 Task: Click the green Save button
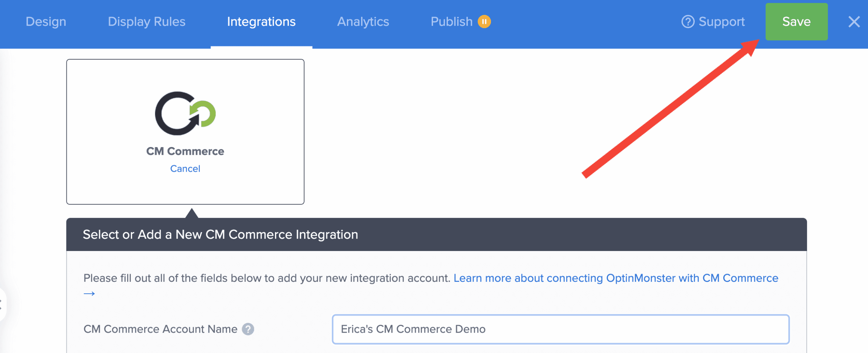(796, 22)
